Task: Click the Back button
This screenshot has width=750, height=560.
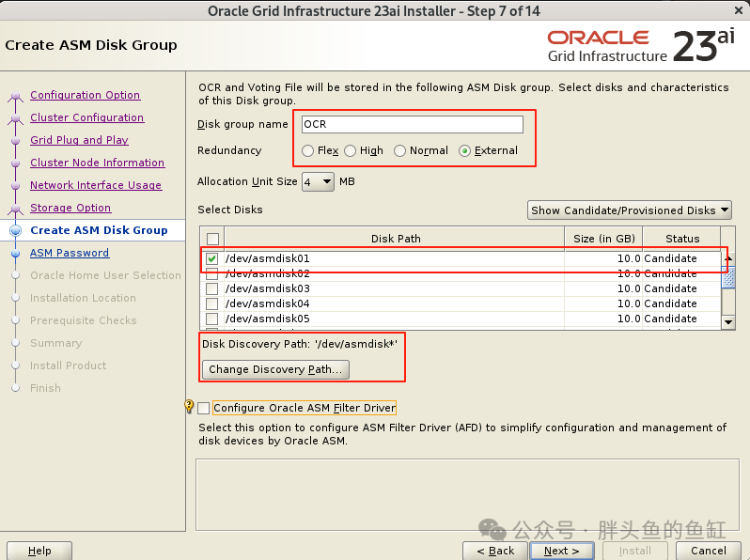Action: click(495, 551)
